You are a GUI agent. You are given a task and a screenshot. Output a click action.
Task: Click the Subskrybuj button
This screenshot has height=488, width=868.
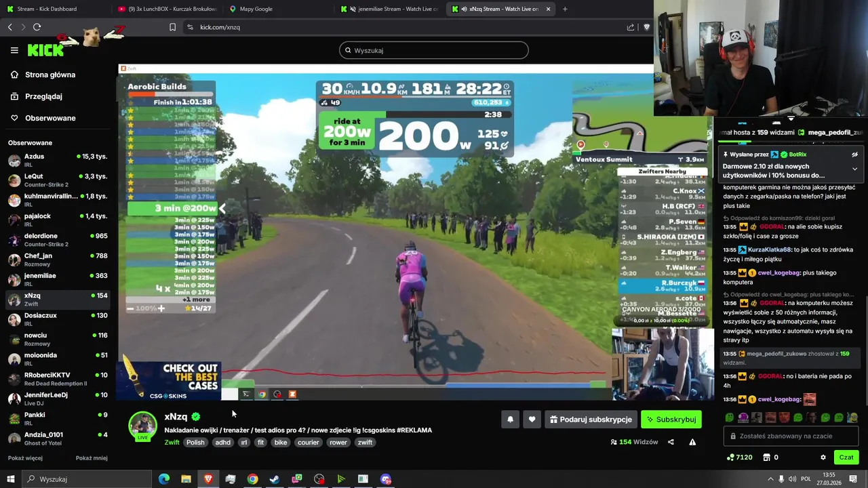[671, 420]
